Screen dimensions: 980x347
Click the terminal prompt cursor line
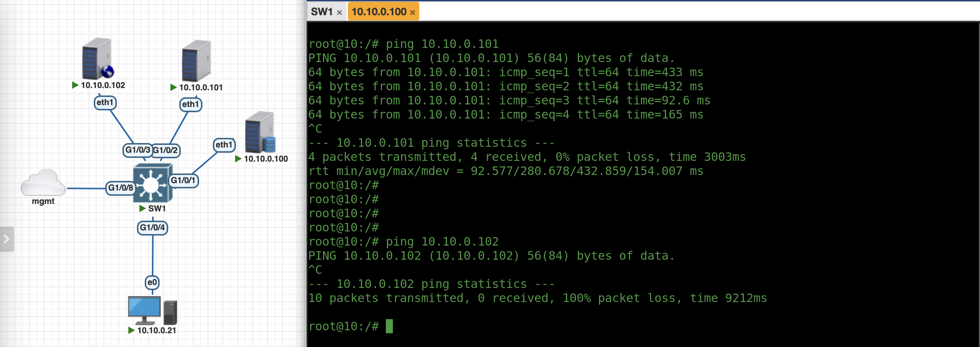pyautogui.click(x=389, y=327)
